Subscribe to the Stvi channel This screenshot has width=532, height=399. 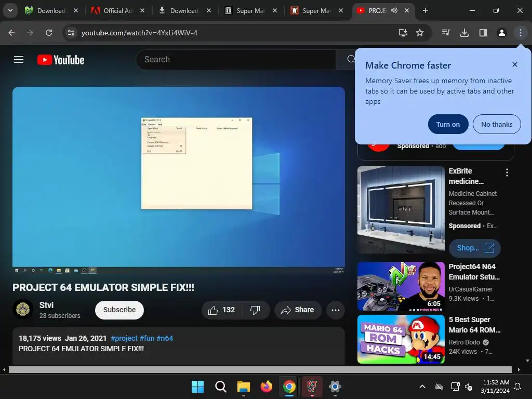coord(119,310)
